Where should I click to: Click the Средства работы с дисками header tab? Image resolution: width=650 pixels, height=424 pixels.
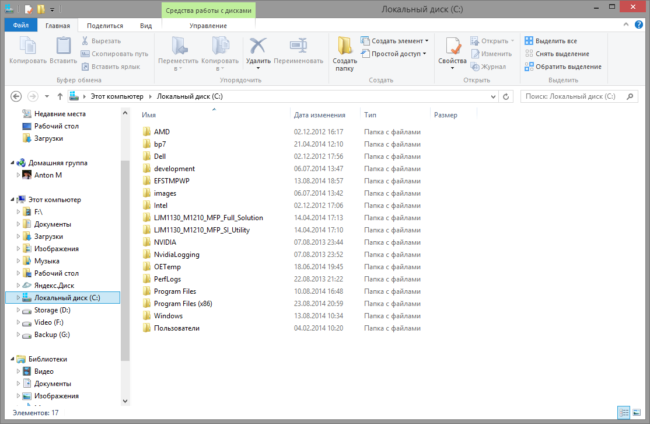[209, 10]
